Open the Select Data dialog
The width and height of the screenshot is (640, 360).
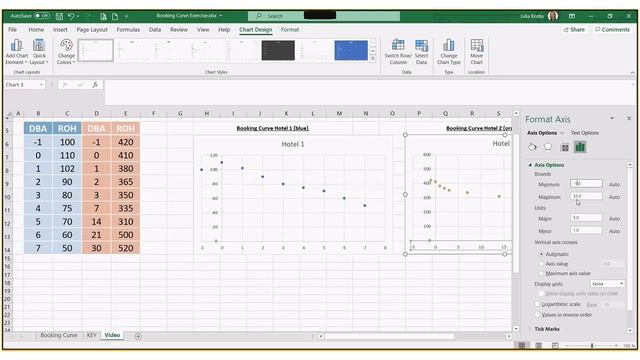[x=421, y=52]
